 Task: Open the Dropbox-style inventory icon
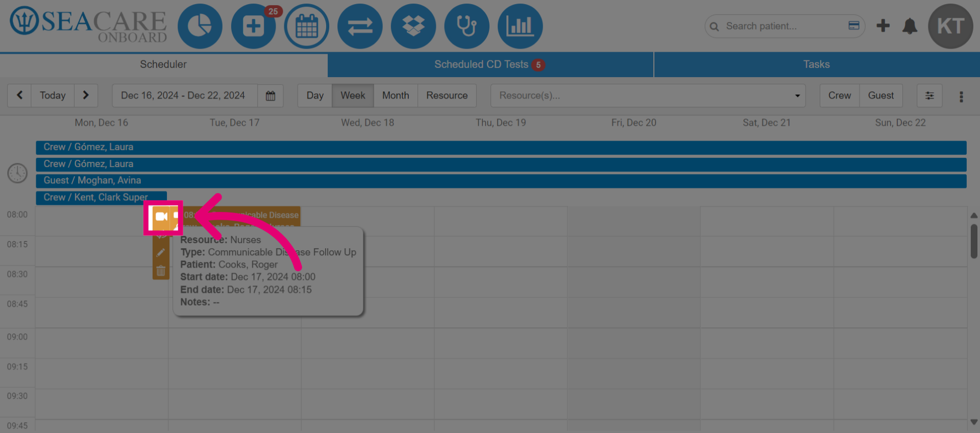click(x=413, y=26)
